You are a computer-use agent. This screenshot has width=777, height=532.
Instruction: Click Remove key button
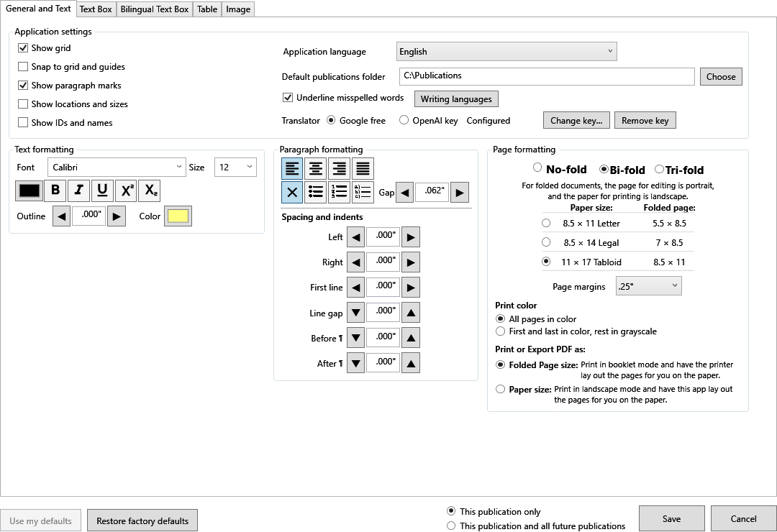pyautogui.click(x=645, y=120)
